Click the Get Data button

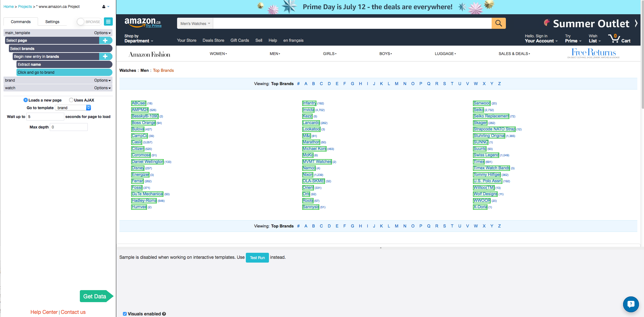pos(96,296)
